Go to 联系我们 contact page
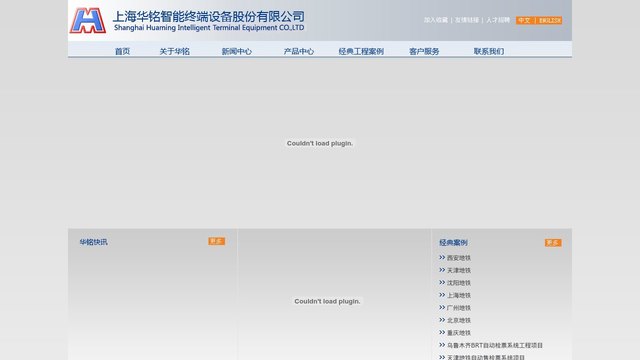This screenshot has height=360, width=640. click(x=489, y=51)
